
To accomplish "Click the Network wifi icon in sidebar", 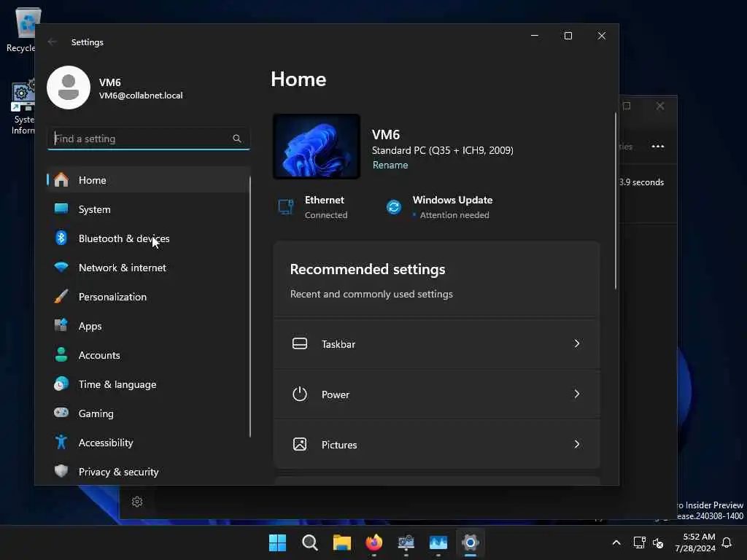I will click(x=61, y=267).
